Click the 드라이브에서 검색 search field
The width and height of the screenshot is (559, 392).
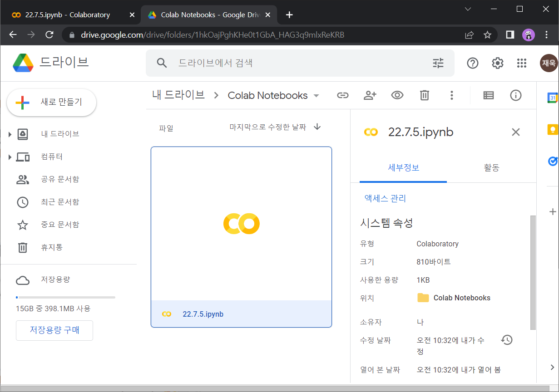(300, 63)
